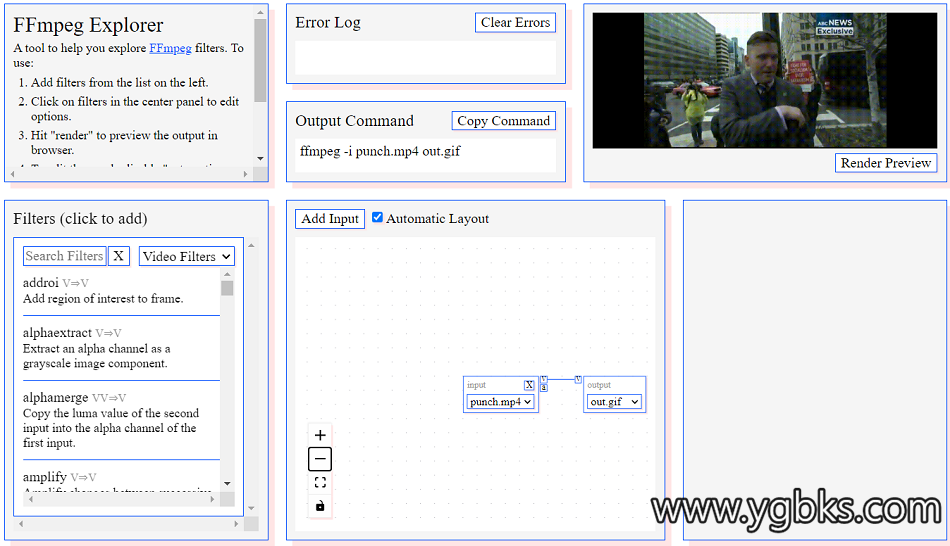Open the Video Filters category dropdown
This screenshot has height=546, width=950.
(x=187, y=256)
